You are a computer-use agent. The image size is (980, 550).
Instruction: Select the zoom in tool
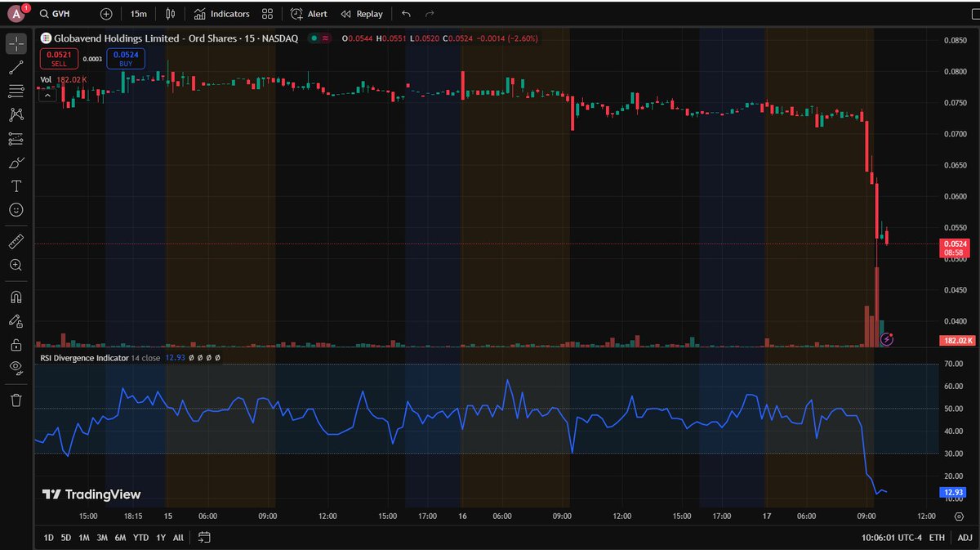[x=16, y=265]
